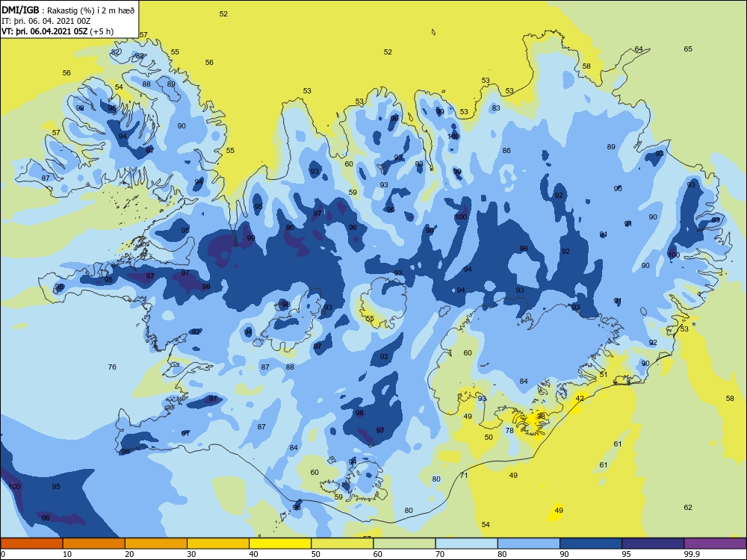The width and height of the screenshot is (747, 560).
Task: Choose the amber 30–40 legend color band
Action: (218, 544)
